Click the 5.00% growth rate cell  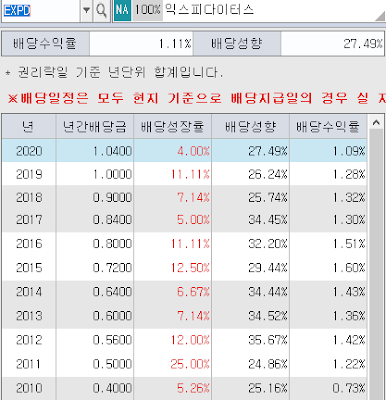click(172, 220)
